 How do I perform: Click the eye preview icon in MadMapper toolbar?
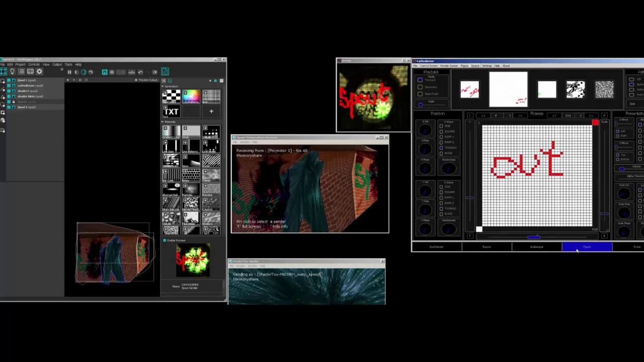(x=112, y=72)
